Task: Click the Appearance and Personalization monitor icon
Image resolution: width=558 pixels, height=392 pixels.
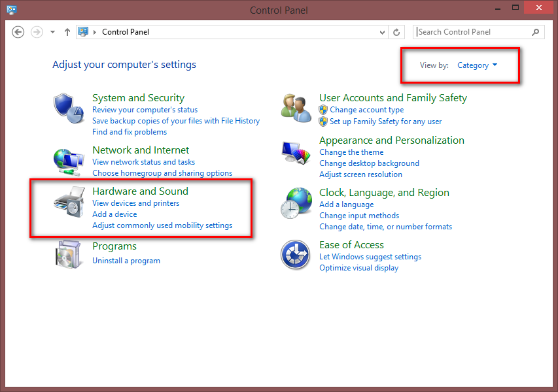Action: [x=296, y=153]
